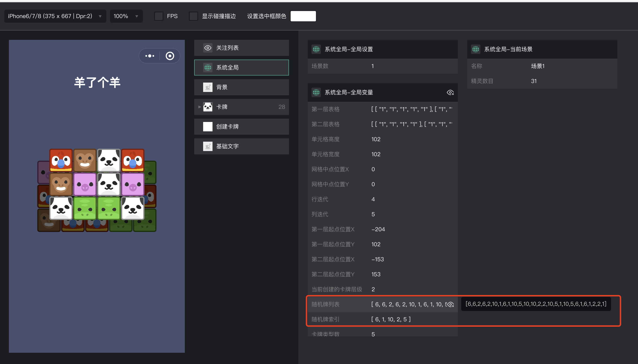
Task: Click 当前创建的卡牌层级 value 2
Action: point(373,289)
